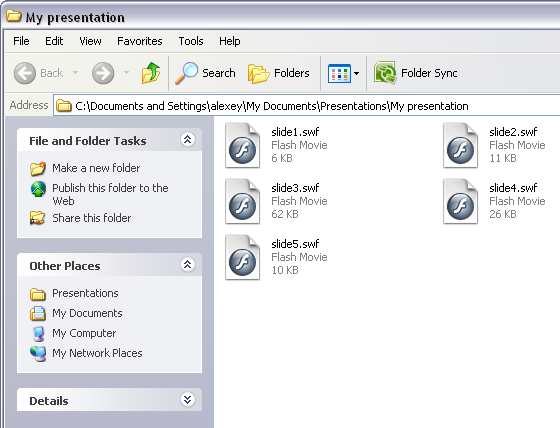Screen dimensions: 560x428
Task: Open the Favorites menu
Action: [140, 41]
